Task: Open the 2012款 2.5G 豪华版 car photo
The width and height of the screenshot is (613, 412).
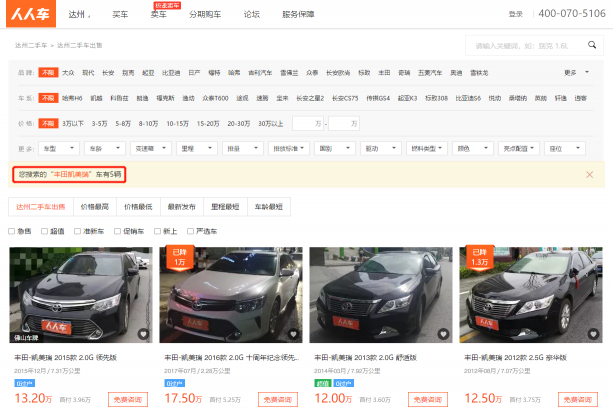Action: (531, 295)
